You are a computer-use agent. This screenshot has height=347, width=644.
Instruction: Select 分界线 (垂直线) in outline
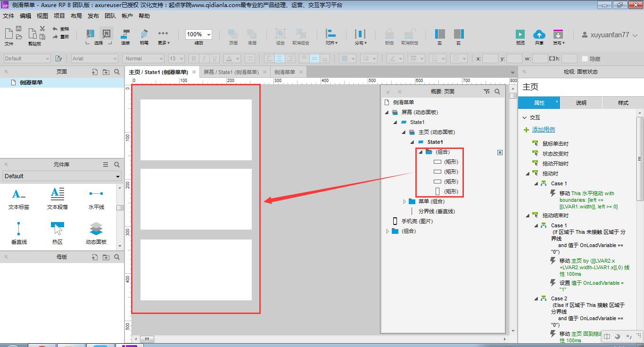[x=437, y=211]
